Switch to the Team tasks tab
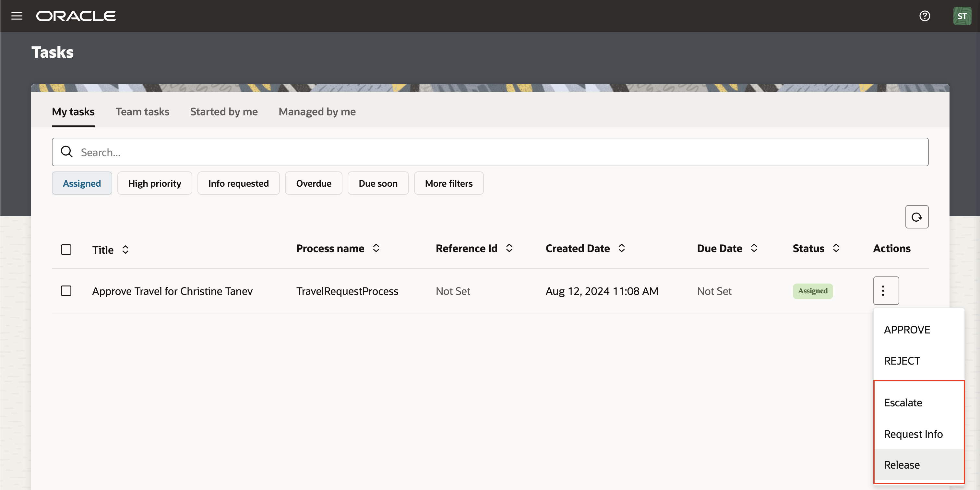This screenshot has height=490, width=980. click(x=142, y=111)
